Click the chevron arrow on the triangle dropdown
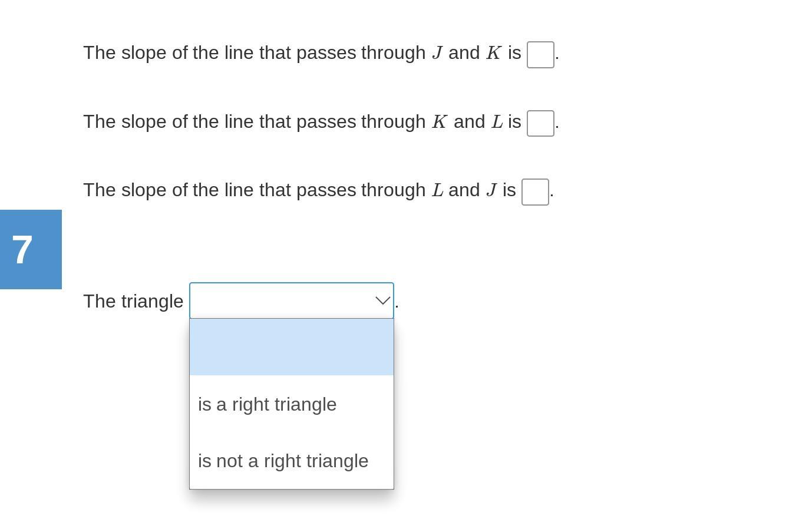Image resolution: width=799 pixels, height=532 pixels. [x=382, y=300]
